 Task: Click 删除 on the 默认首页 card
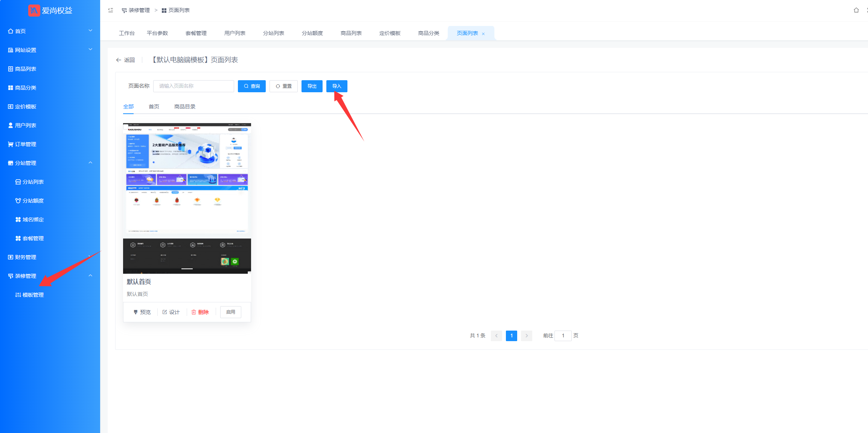[x=200, y=312]
